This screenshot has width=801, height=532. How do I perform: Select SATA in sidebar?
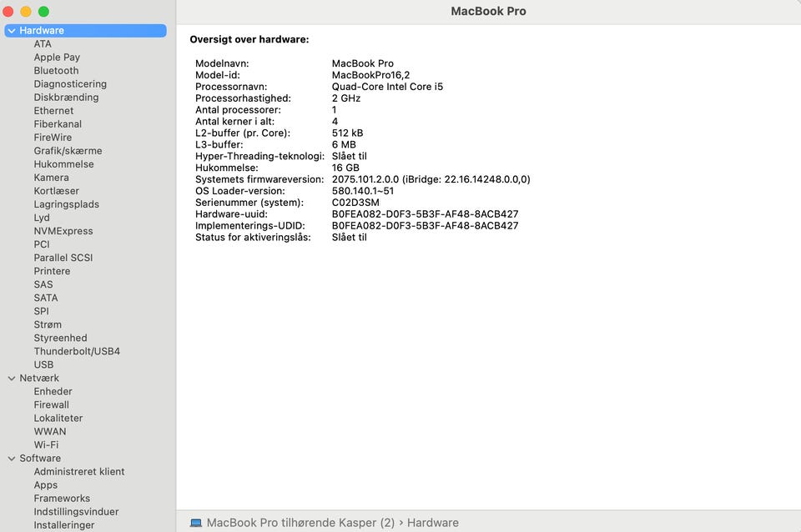coord(45,298)
